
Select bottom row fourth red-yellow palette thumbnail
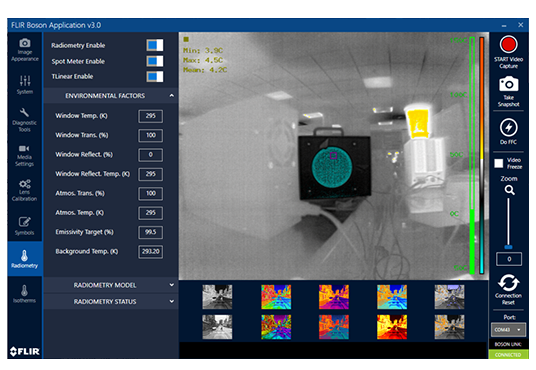click(x=392, y=327)
